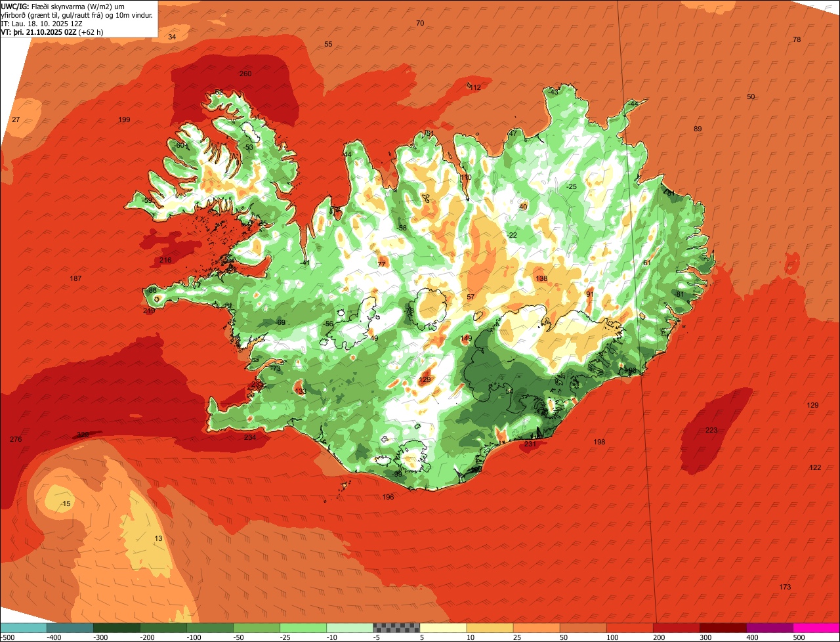Click the map value 77
Screen dimensions: 840x642
pyautogui.click(x=381, y=265)
